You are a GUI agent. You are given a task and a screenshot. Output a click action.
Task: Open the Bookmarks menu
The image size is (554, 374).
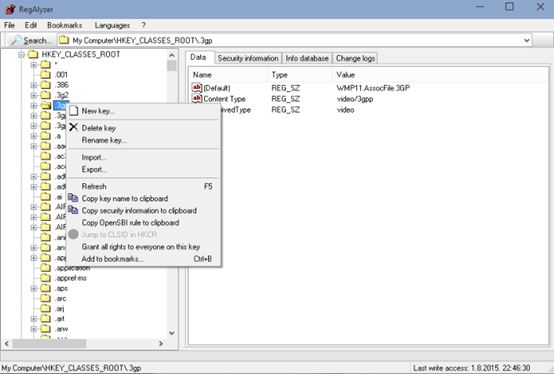point(64,25)
